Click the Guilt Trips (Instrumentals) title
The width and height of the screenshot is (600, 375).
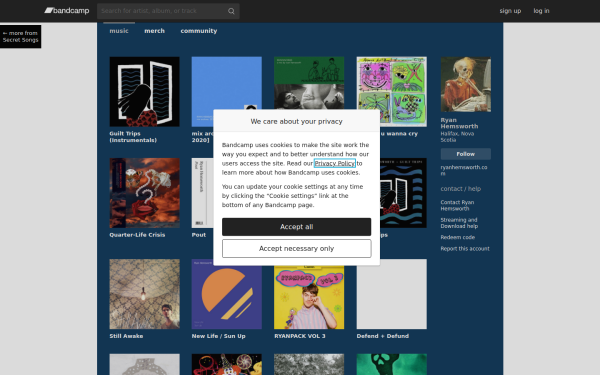pos(133,137)
